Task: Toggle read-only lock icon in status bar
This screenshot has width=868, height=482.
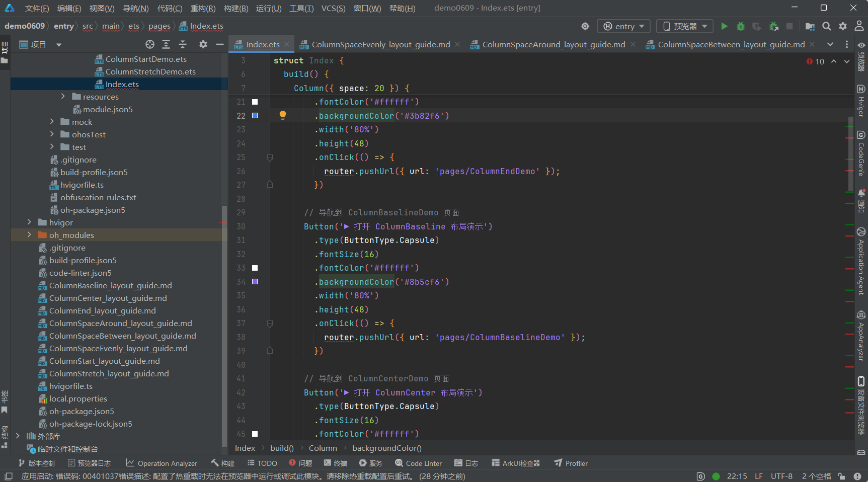Action: (x=841, y=476)
